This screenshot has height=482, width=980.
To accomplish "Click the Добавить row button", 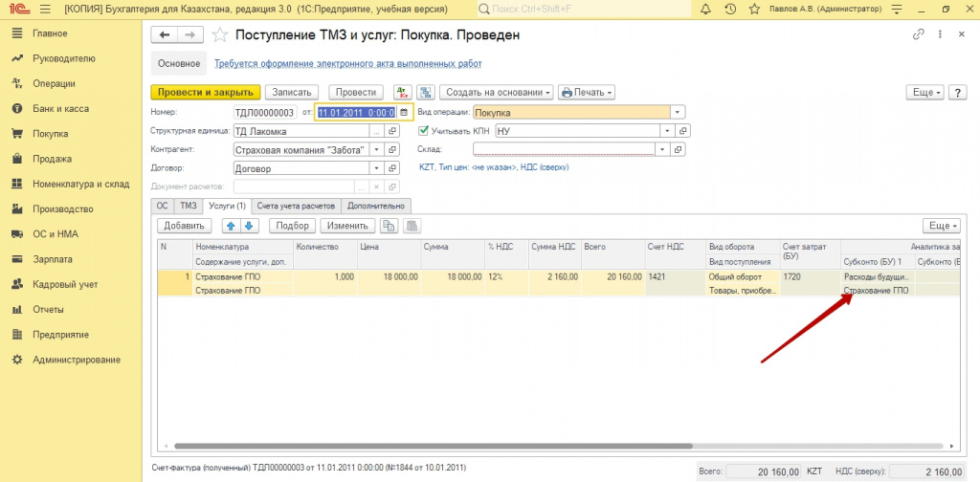I will coord(185,226).
